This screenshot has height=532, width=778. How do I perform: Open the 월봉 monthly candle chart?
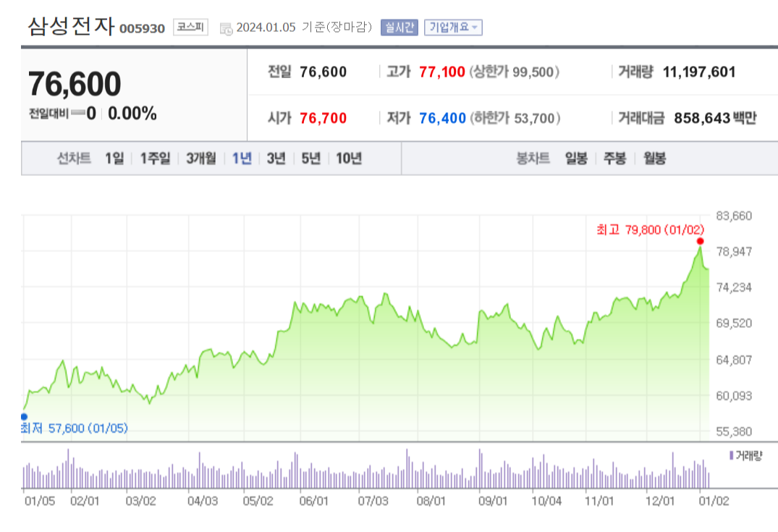pos(654,159)
